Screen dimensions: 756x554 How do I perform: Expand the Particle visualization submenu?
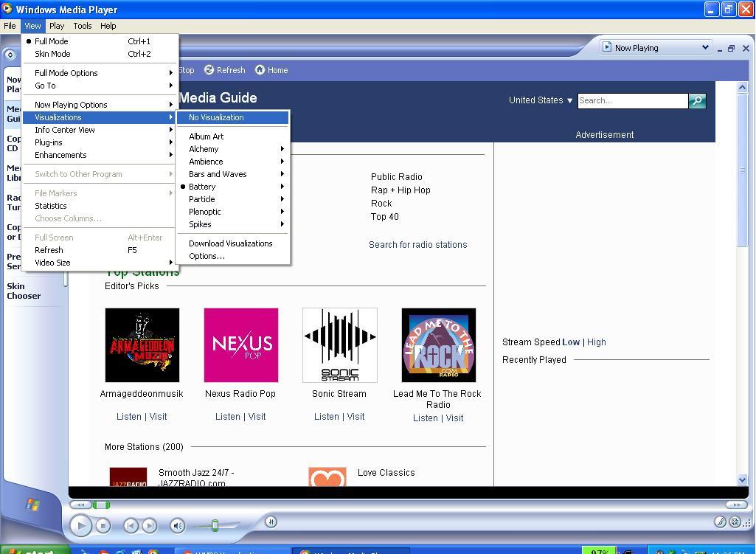[233, 199]
